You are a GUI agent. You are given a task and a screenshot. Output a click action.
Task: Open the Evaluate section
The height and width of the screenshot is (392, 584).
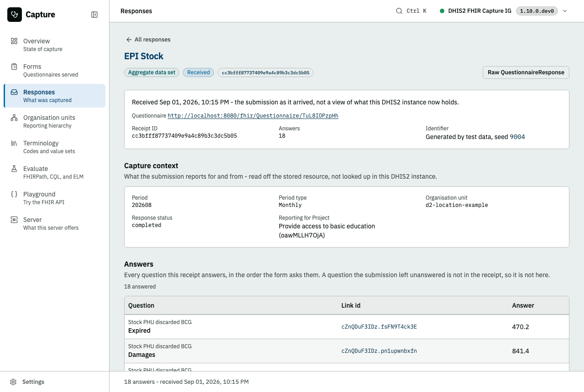click(x=54, y=172)
